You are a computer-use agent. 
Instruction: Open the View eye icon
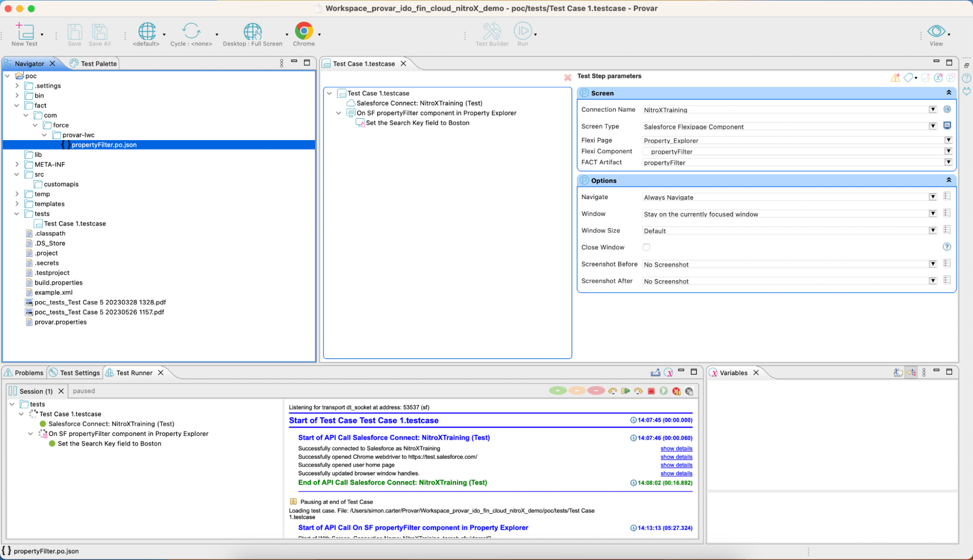point(936,31)
